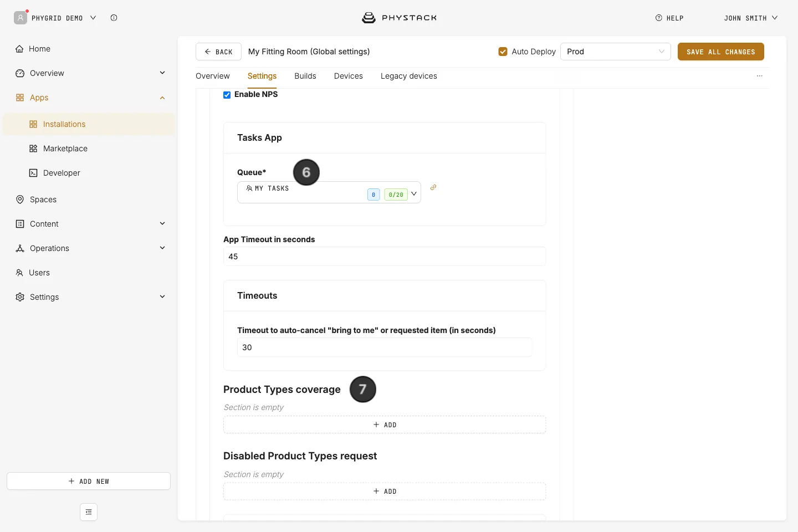Click the Spaces location pin icon
Image resolution: width=798 pixels, height=532 pixels.
tap(20, 199)
